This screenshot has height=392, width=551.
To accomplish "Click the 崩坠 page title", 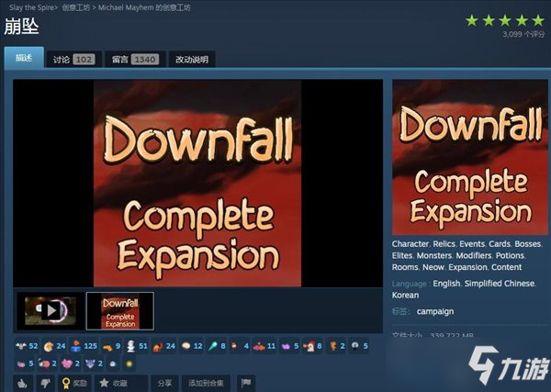I will pyautogui.click(x=21, y=27).
